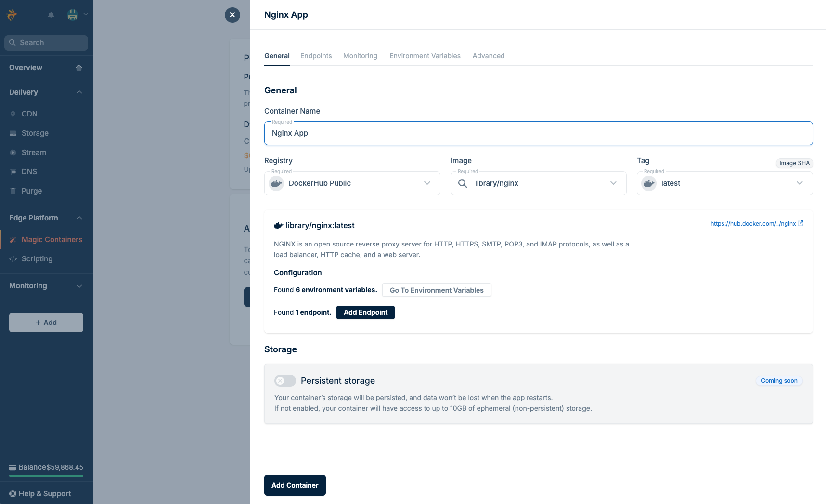This screenshot has width=826, height=504.
Task: Click the Image SHA badge
Action: pos(794,163)
